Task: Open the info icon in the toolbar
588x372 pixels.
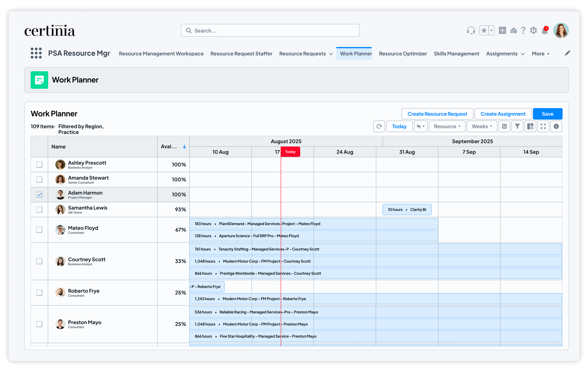Action: (x=556, y=126)
